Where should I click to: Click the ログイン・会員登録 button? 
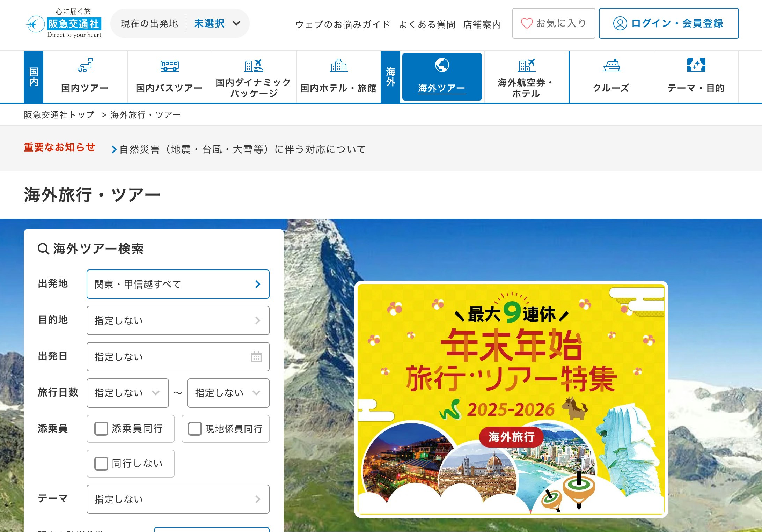[669, 23]
